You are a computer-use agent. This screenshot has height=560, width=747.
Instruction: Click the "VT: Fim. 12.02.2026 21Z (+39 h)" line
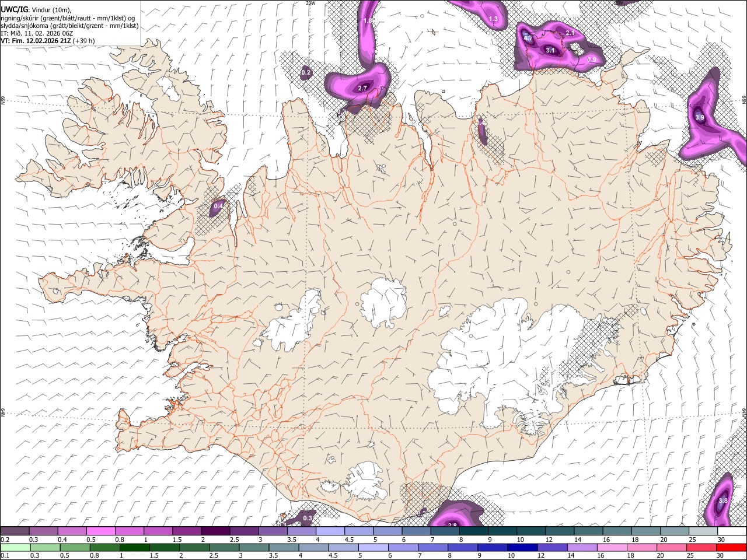47,41
